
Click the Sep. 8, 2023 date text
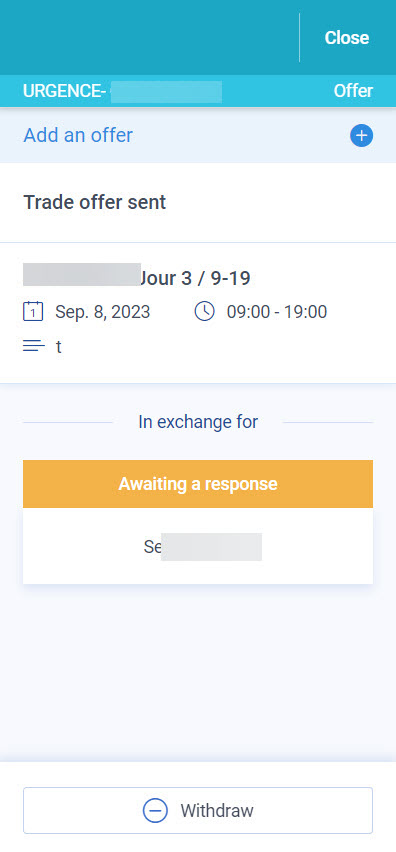pos(103,312)
